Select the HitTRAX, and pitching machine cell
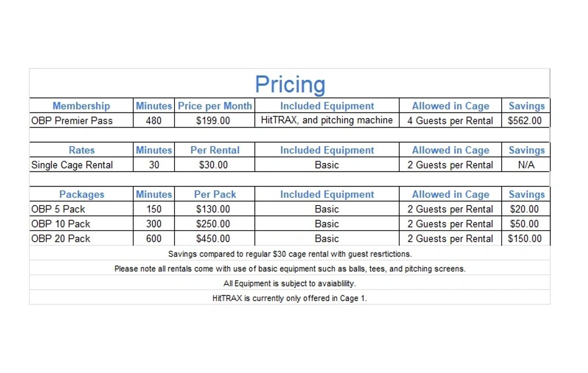The width and height of the screenshot is (588, 373). 327,120
